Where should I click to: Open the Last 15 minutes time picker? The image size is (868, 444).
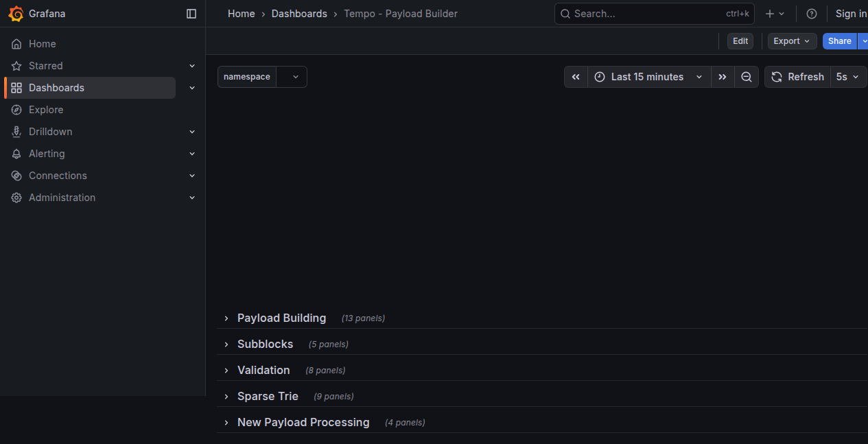tap(649, 77)
